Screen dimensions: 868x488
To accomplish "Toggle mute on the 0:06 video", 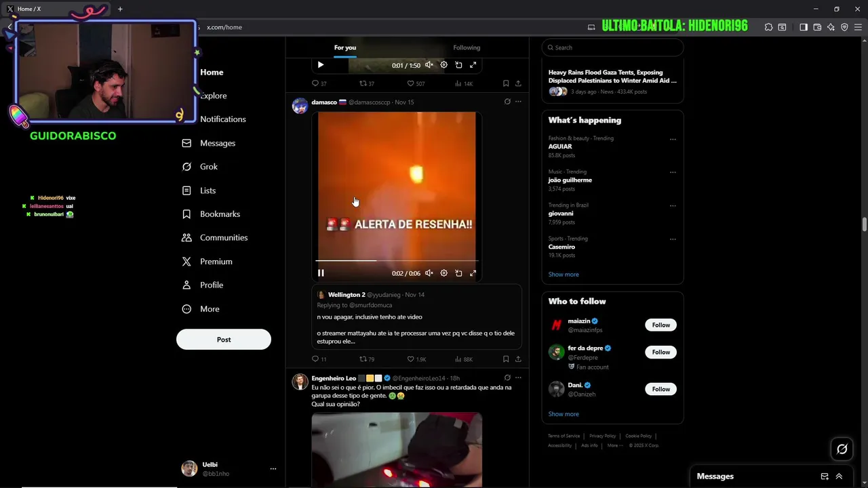I will [x=429, y=273].
